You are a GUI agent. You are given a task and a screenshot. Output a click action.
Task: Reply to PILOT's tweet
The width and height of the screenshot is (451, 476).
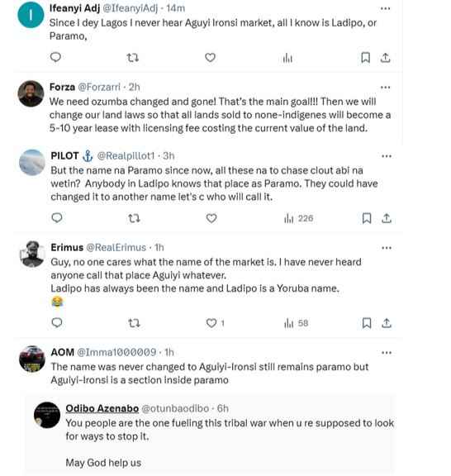57,218
